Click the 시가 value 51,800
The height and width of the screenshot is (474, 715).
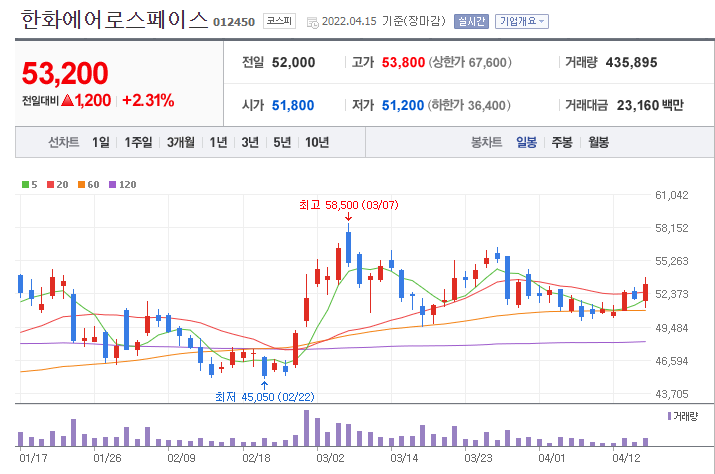point(293,105)
